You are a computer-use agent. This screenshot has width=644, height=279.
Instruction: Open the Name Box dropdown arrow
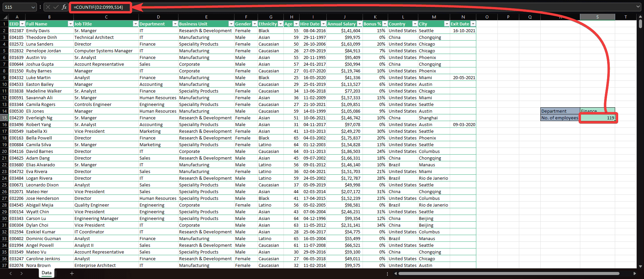coord(33,7)
